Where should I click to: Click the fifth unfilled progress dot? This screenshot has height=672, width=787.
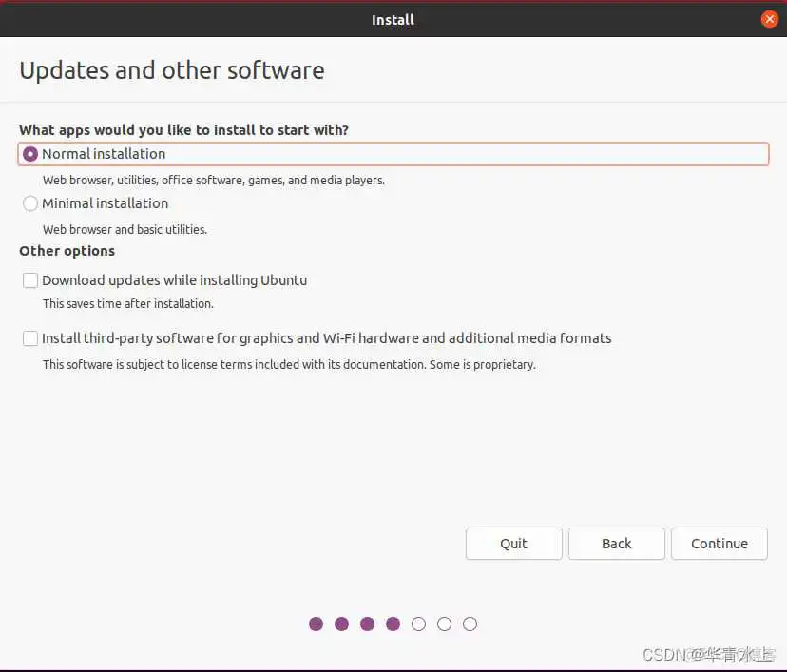pos(418,624)
